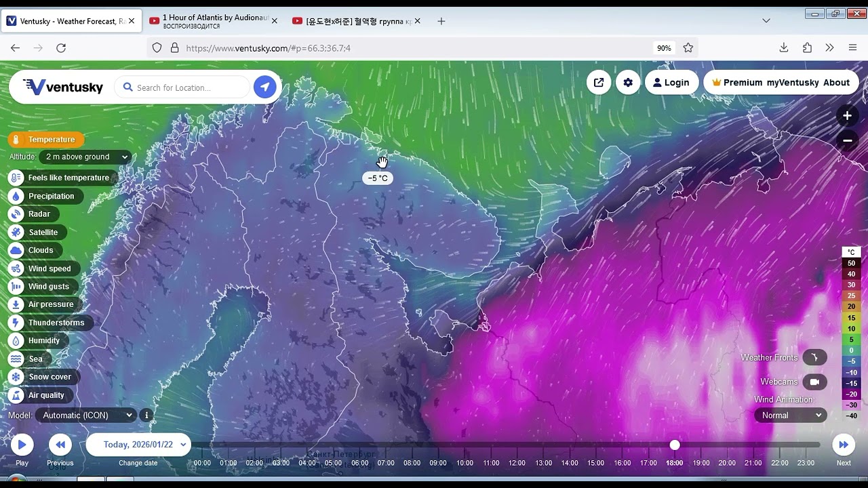Select the Air pressure layer icon

[16, 304]
